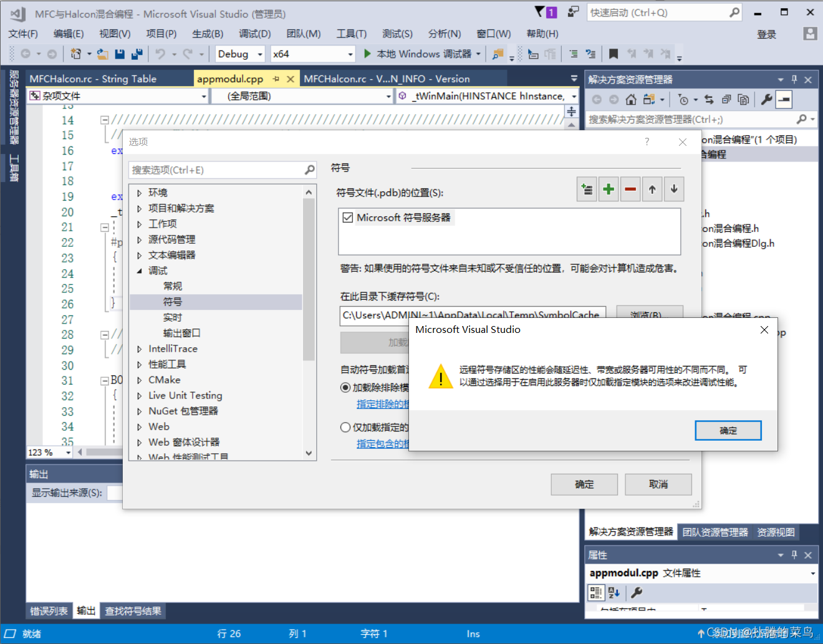823x644 pixels.
Task: Click the new symbol folder location icon
Action: pyautogui.click(x=587, y=190)
